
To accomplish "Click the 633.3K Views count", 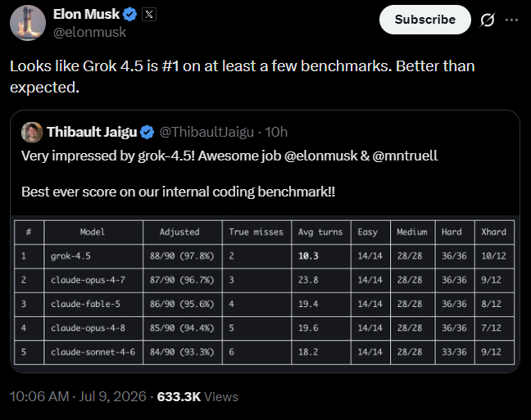I will point(197,396).
